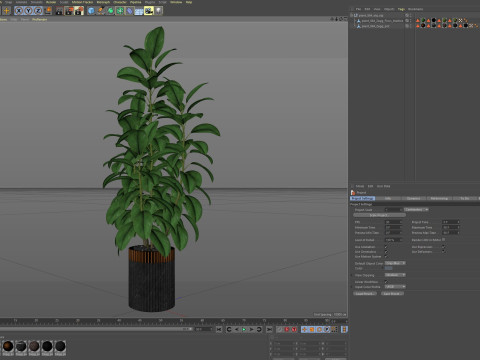The image size is (480, 360).
Task: Toggle point-level animation dotted icon
Action: (334, 329)
